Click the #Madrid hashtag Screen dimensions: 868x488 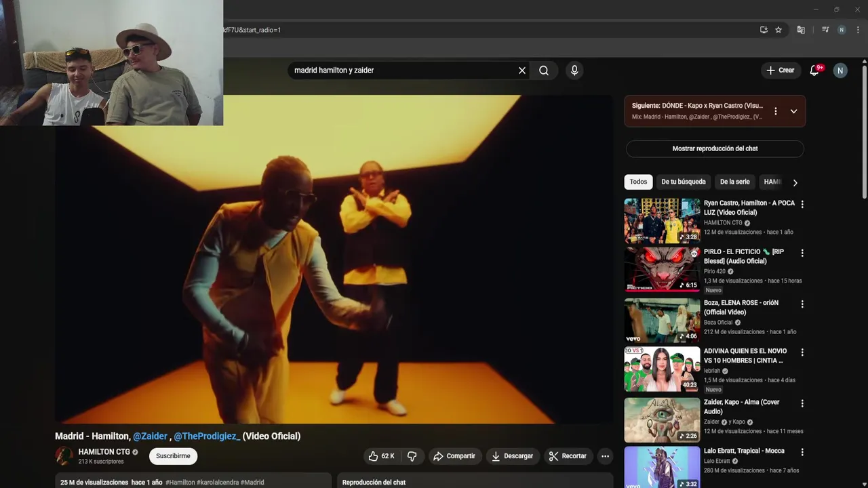[x=252, y=483]
